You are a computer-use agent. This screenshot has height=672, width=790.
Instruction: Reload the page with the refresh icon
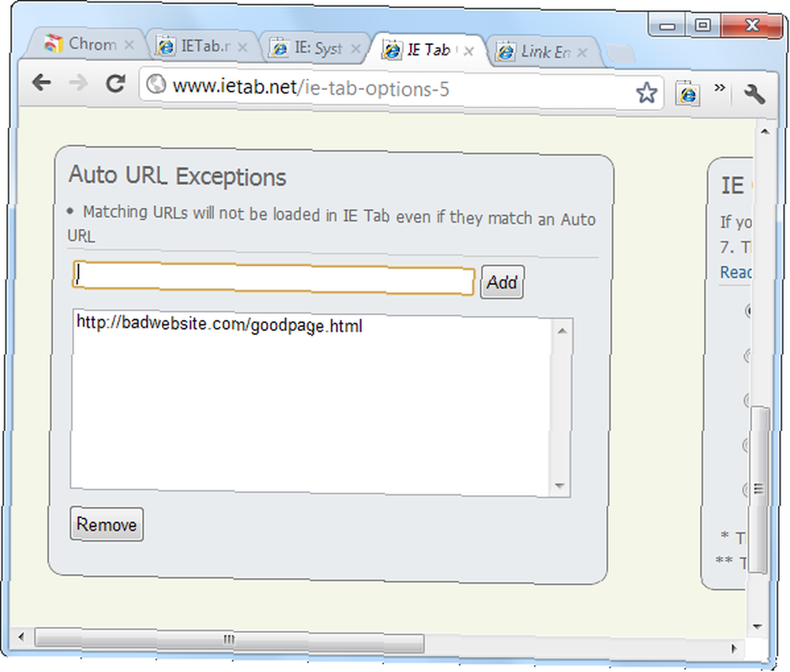pyautogui.click(x=115, y=83)
